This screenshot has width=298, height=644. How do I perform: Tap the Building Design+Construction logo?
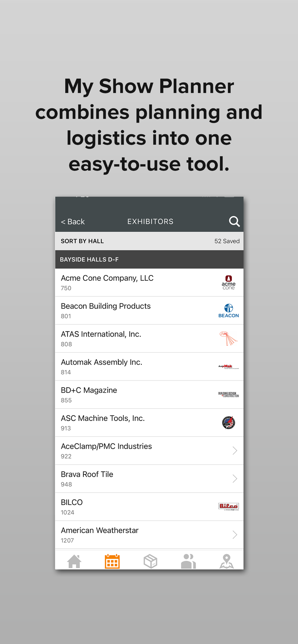point(229,394)
